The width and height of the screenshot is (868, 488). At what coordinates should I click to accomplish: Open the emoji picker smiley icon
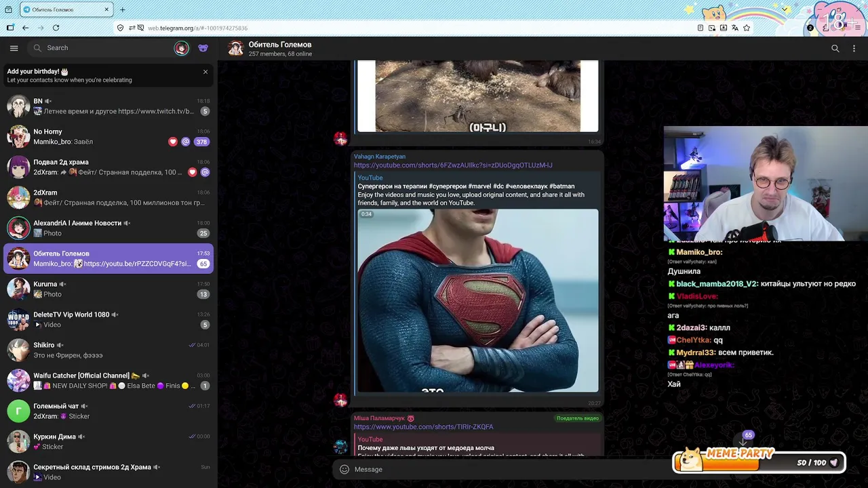[x=344, y=469]
